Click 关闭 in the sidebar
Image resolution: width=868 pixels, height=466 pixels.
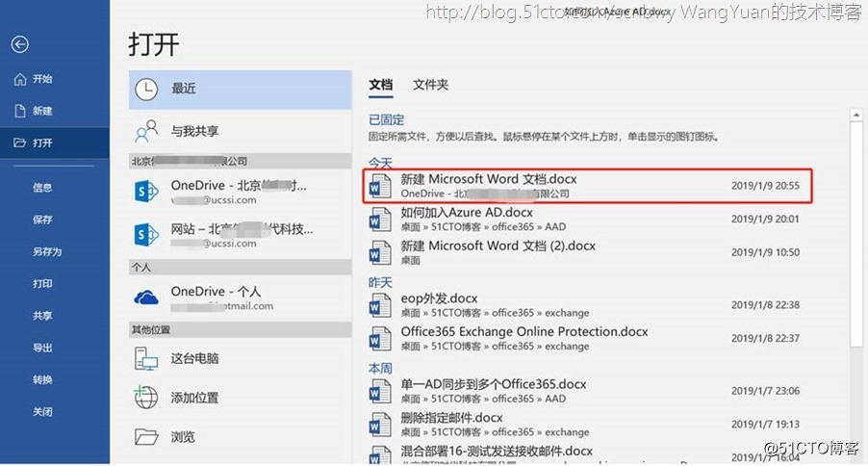click(x=42, y=412)
